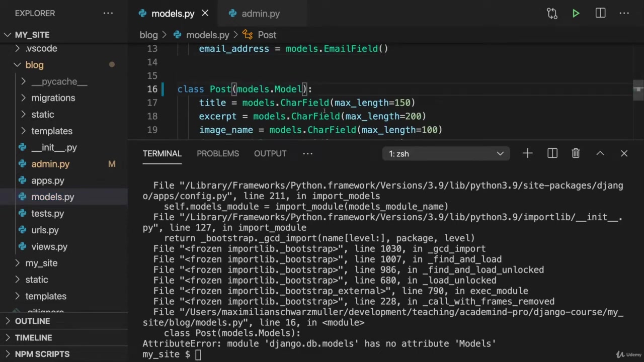The width and height of the screenshot is (644, 362).
Task: Add a new terminal with plus icon
Action: [x=527, y=153]
